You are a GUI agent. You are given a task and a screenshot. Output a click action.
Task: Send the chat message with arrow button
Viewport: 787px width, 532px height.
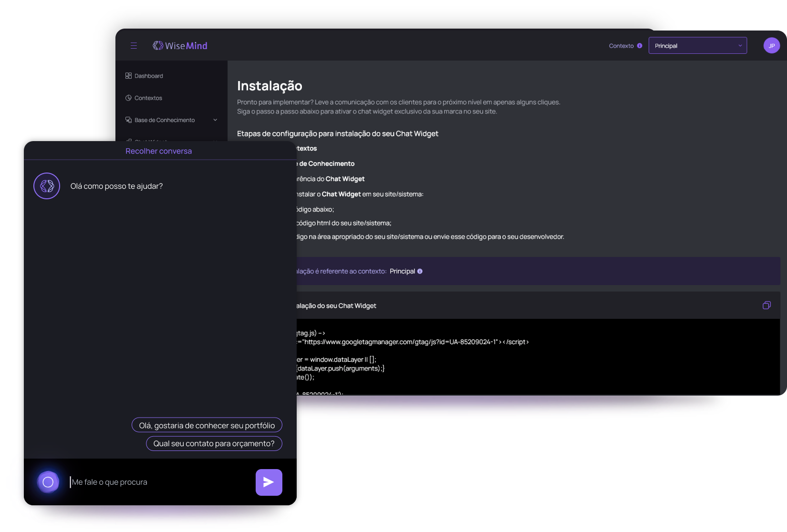pyautogui.click(x=269, y=482)
